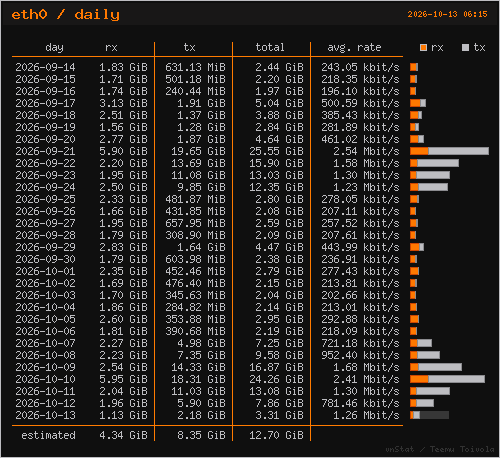Click the rx value 5.95 GiB
Image resolution: width=500 pixels, height=458 pixels.
(123, 379)
